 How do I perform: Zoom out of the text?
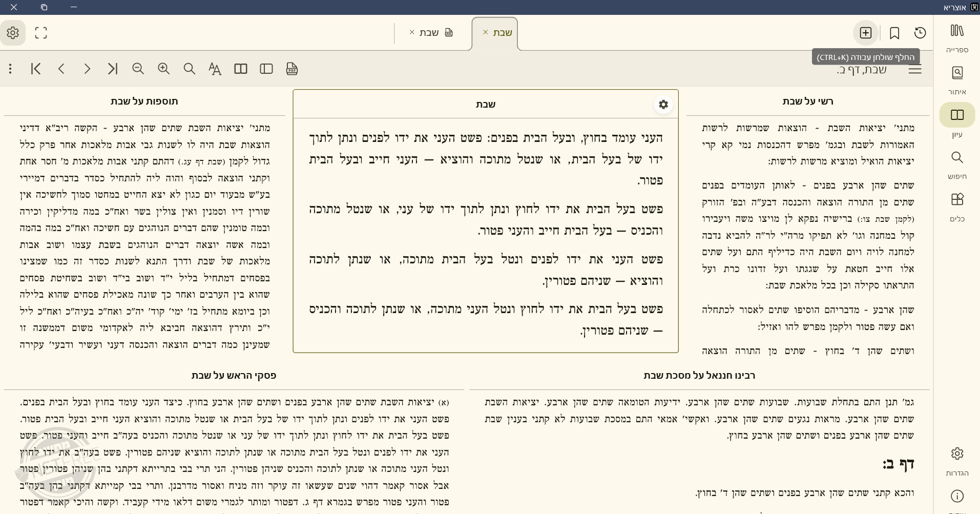[138, 69]
